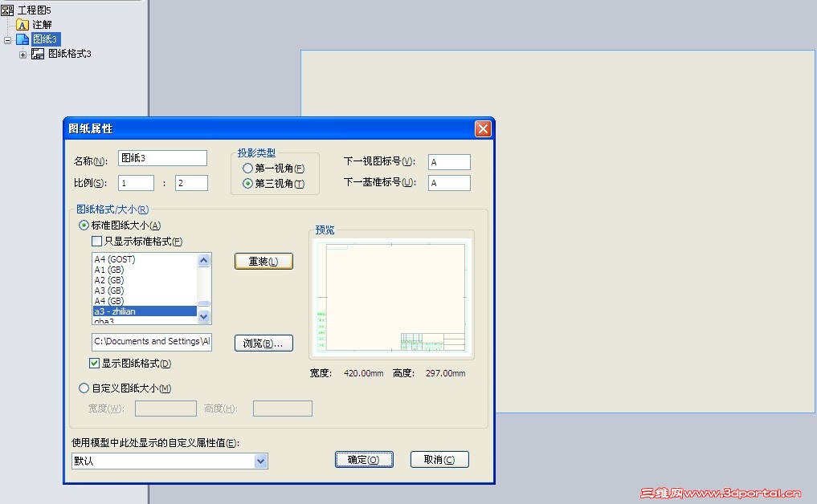Choose A3 (GB) in size list
This screenshot has height=504, width=817.
145,291
